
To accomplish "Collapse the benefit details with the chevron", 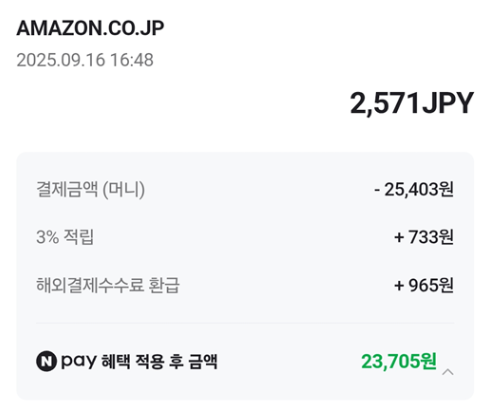I will (448, 372).
